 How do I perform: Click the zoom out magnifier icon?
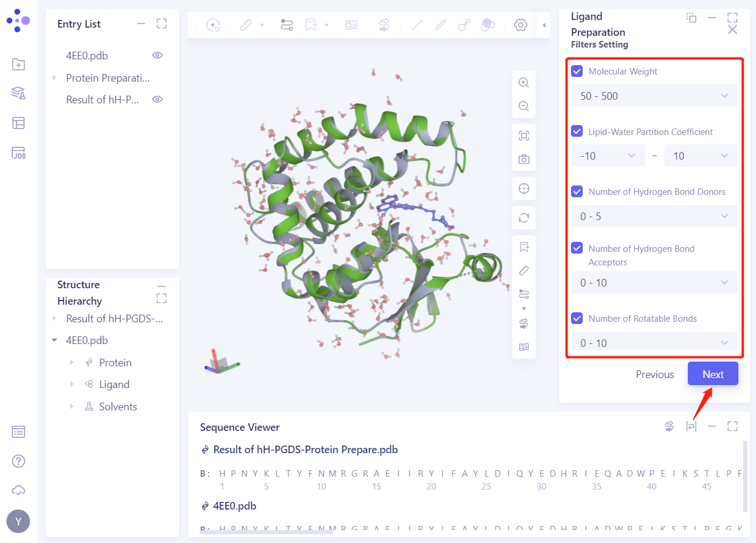[x=523, y=106]
